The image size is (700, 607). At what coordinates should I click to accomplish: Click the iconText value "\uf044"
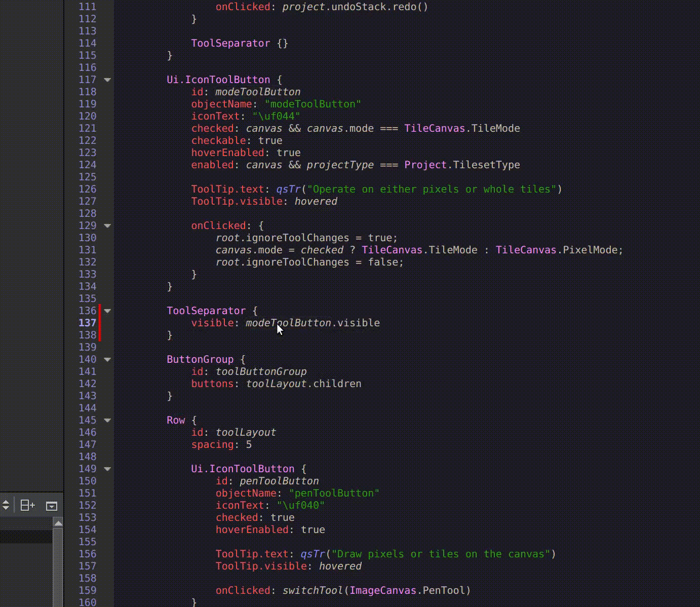(276, 116)
